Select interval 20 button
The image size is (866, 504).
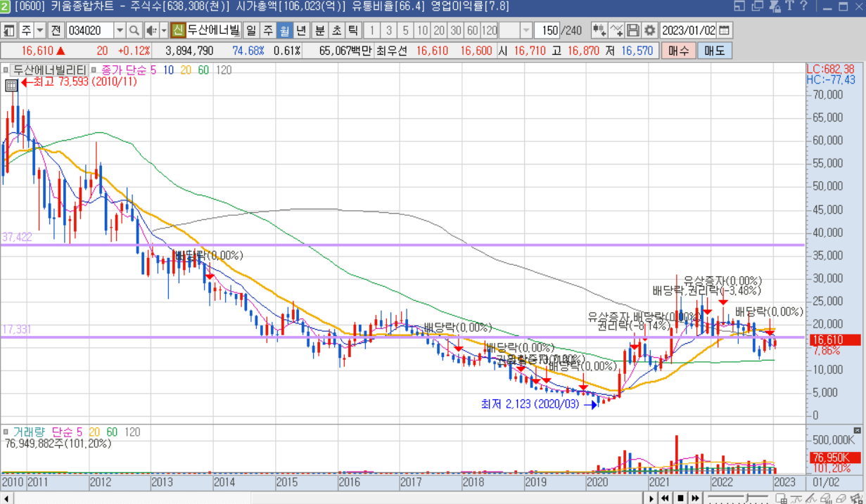pos(439,30)
